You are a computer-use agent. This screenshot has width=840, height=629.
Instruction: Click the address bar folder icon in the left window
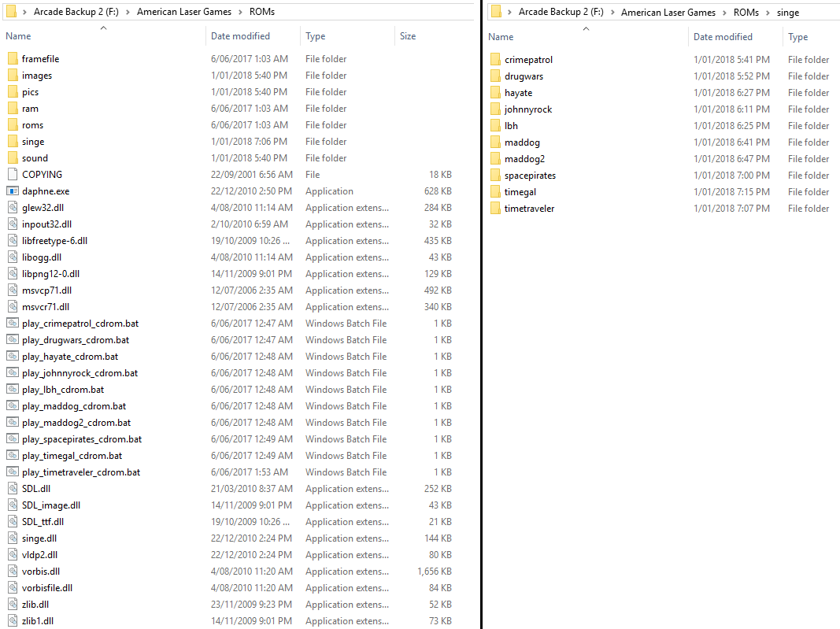click(11, 11)
